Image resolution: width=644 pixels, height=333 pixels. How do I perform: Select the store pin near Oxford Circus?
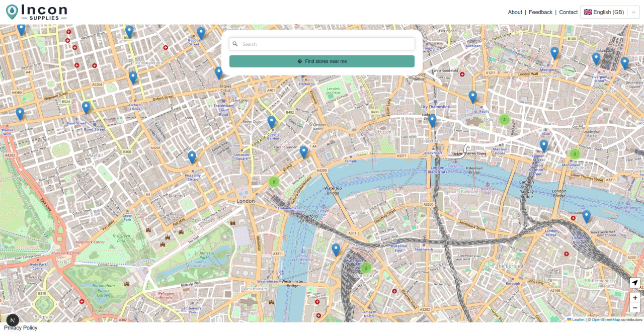point(133,77)
